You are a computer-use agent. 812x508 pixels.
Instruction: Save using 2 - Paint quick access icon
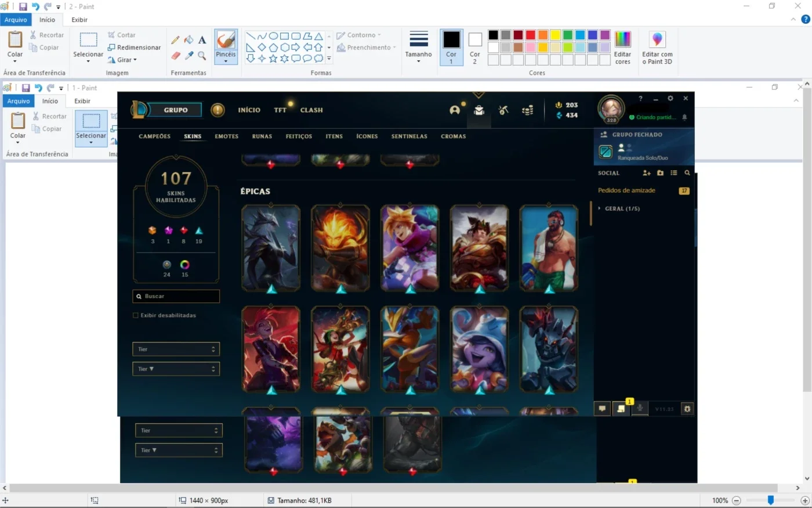pos(23,6)
